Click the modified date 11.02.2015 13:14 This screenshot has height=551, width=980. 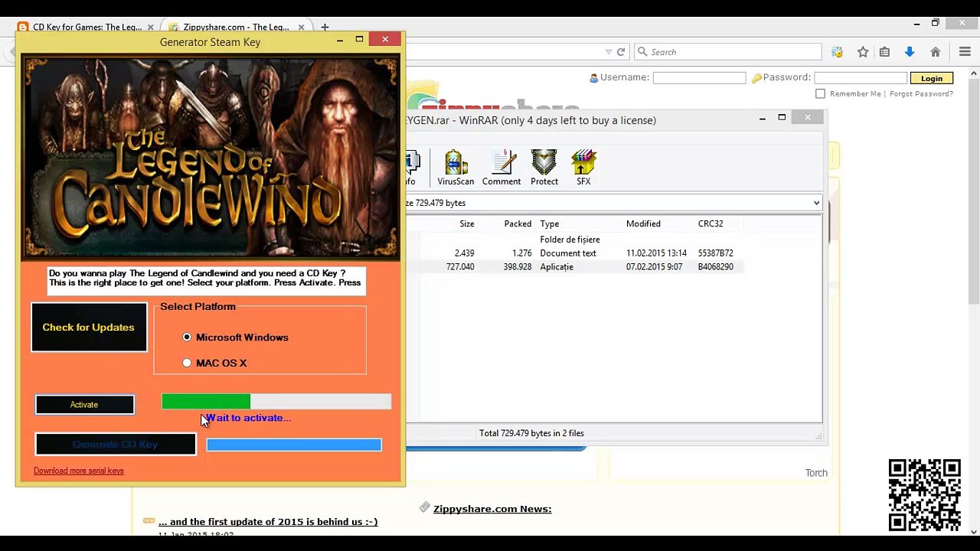click(x=656, y=253)
